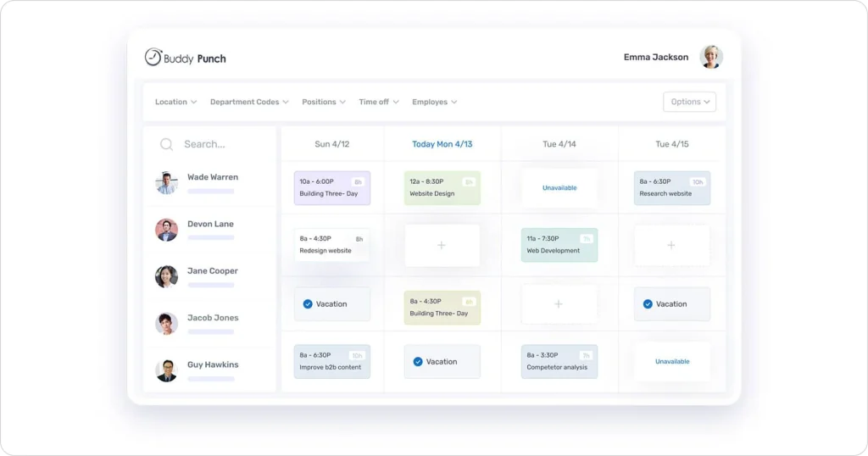Click Jacob Jones's avatar photo
The width and height of the screenshot is (868, 456).
point(166,323)
